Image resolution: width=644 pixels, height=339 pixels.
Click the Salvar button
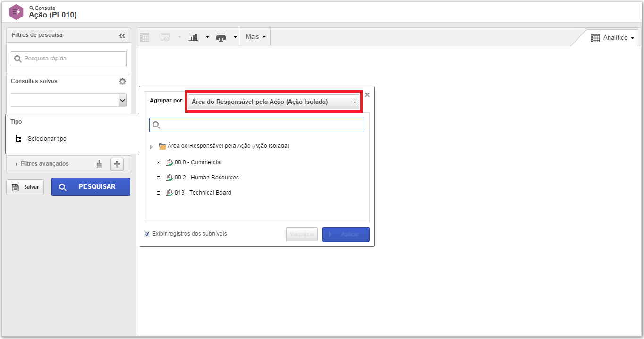click(25, 187)
